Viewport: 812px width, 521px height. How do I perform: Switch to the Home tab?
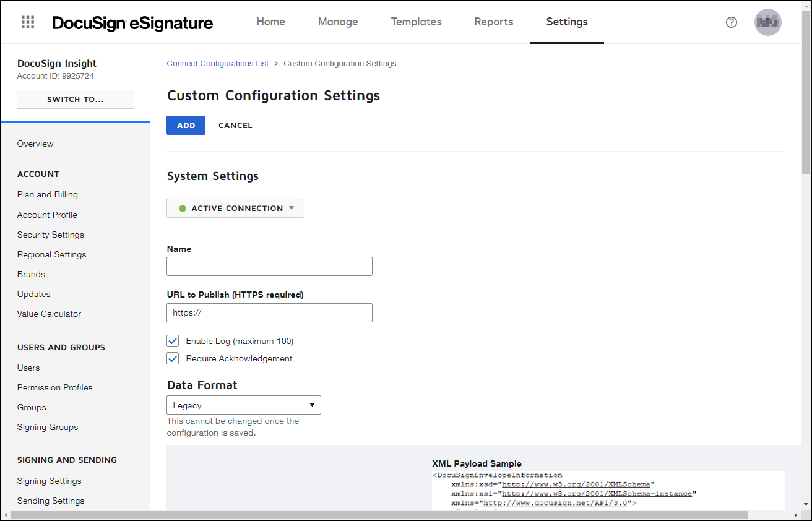click(x=271, y=22)
